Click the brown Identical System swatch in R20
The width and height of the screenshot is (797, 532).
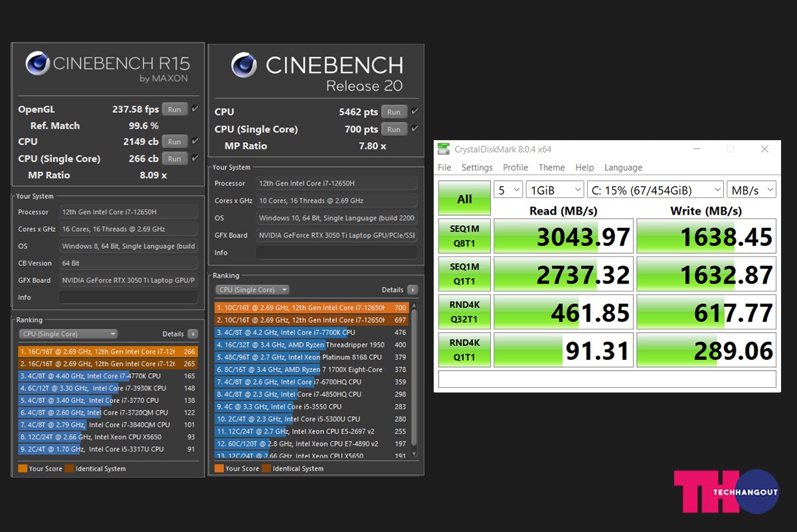point(266,468)
